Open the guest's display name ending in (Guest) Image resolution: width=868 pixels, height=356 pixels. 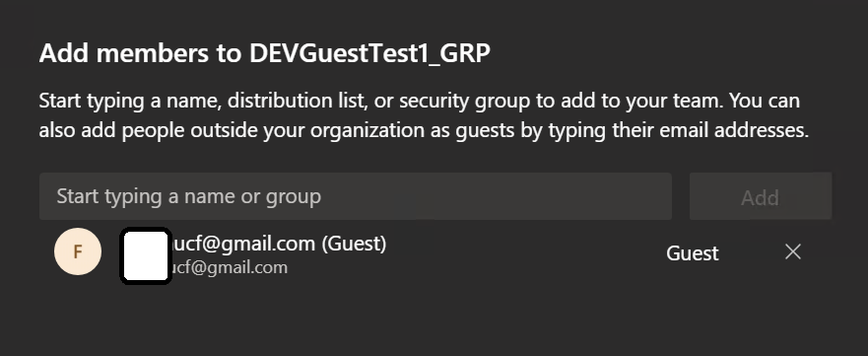253,243
